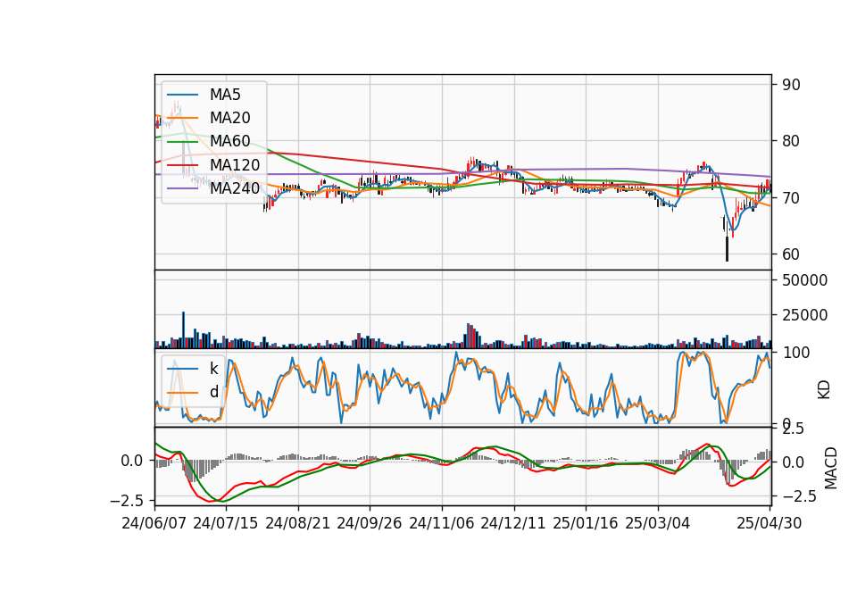Click the right MACD 0.0 tick label
Viewport: 857px width, 616px height.
point(793,462)
